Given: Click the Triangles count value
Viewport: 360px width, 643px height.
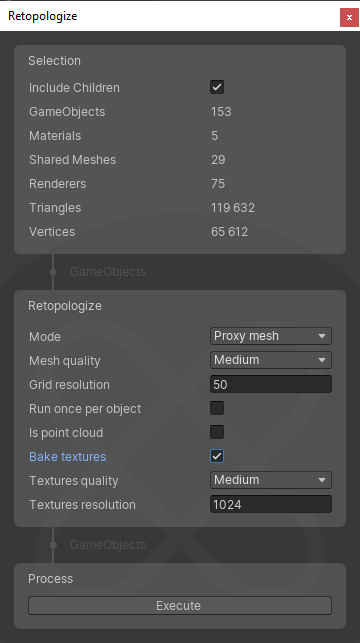Looking at the screenshot, I should point(233,207).
